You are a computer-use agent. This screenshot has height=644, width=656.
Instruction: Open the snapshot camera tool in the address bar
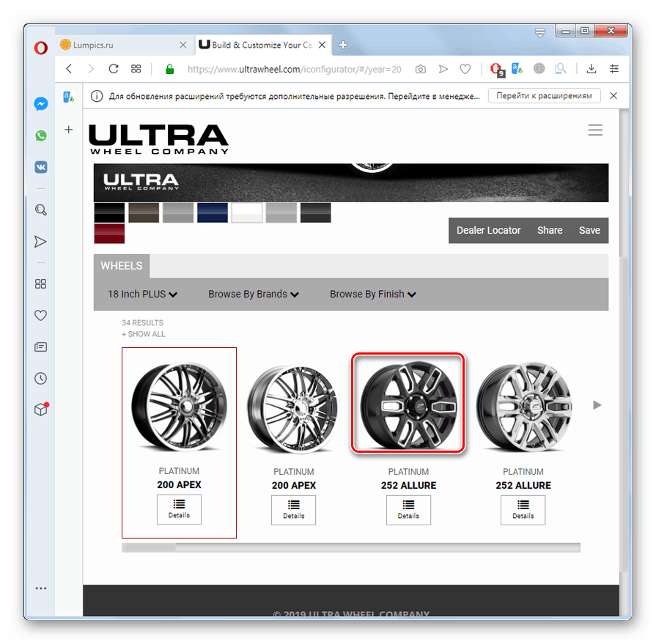(420, 69)
